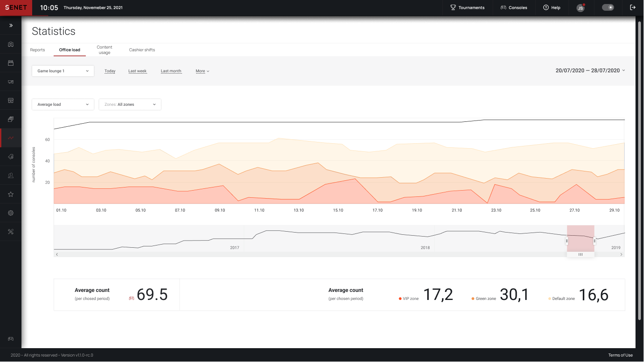Image resolution: width=644 pixels, height=362 pixels.
Task: Click the logout icon in the top bar
Action: point(632,8)
